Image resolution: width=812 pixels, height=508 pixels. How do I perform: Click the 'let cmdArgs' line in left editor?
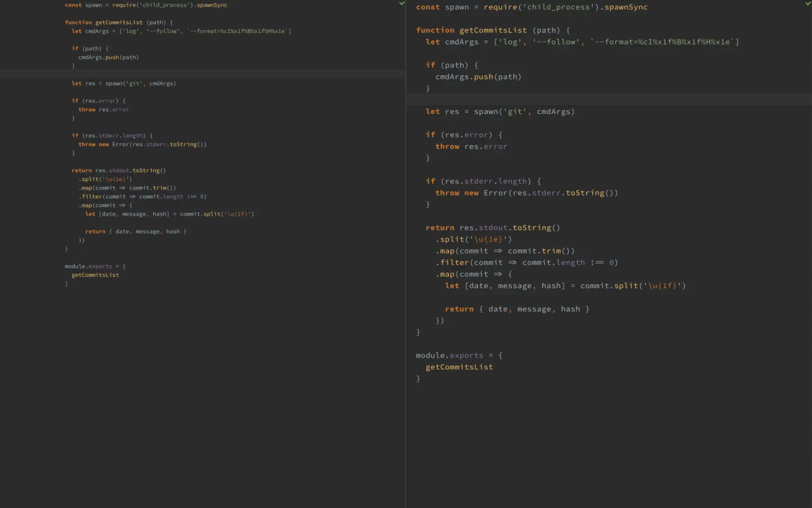pos(181,31)
